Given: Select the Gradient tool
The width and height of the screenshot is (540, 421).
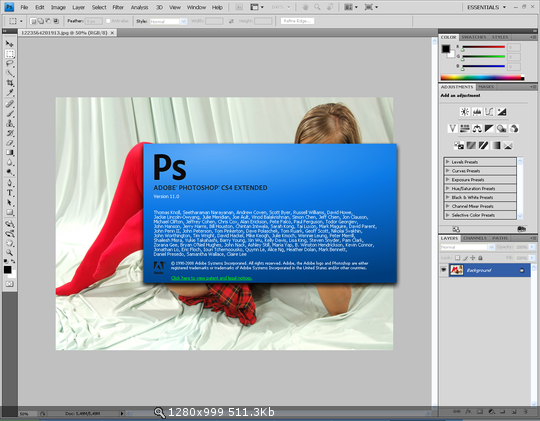Looking at the screenshot, I should (x=10, y=153).
